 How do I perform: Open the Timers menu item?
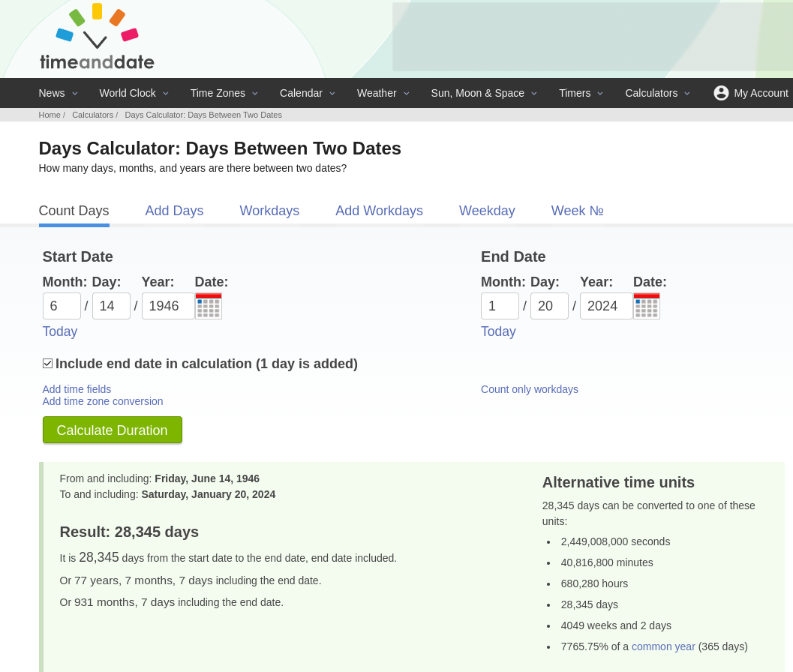pos(575,93)
